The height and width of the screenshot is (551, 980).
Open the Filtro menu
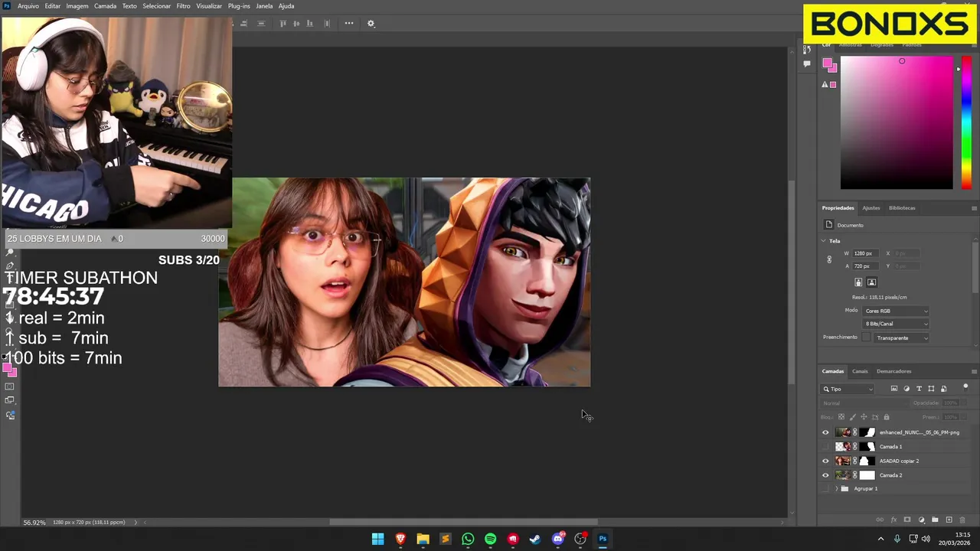tap(183, 6)
